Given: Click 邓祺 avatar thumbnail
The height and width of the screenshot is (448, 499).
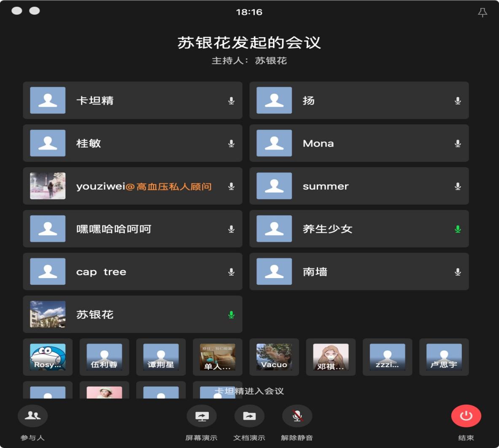Looking at the screenshot, I should 331,357.
